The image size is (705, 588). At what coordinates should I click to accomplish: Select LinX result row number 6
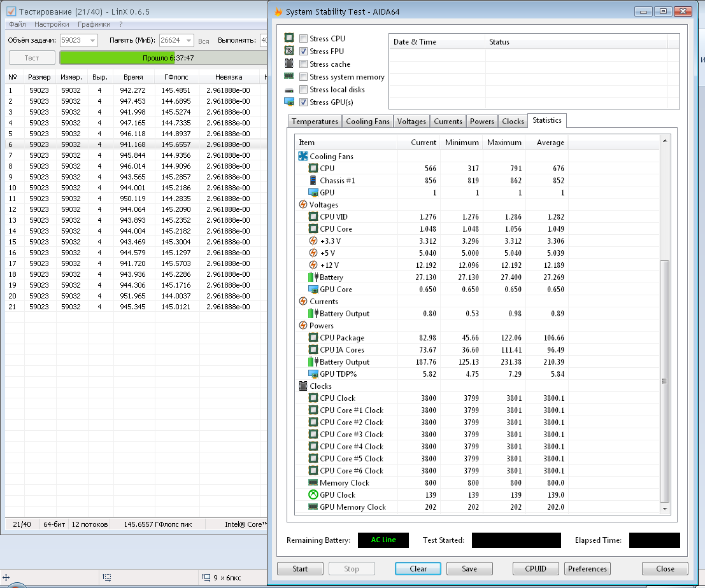pos(136,144)
